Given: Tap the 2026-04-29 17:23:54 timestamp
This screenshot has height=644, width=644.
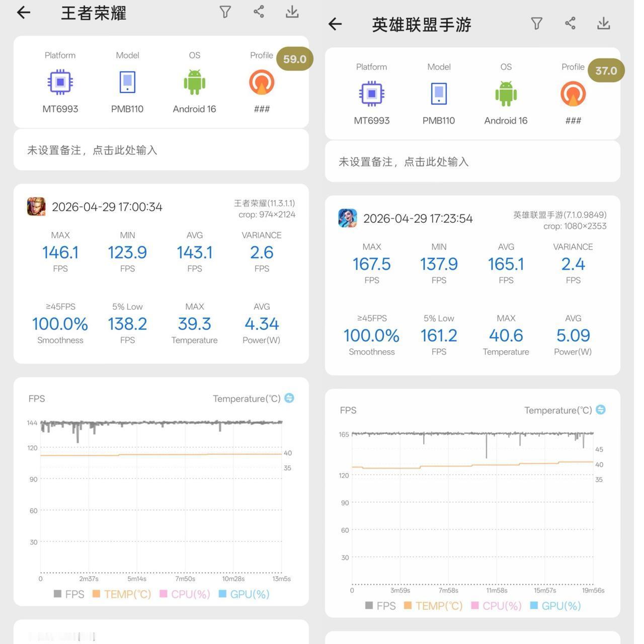Looking at the screenshot, I should 418,218.
